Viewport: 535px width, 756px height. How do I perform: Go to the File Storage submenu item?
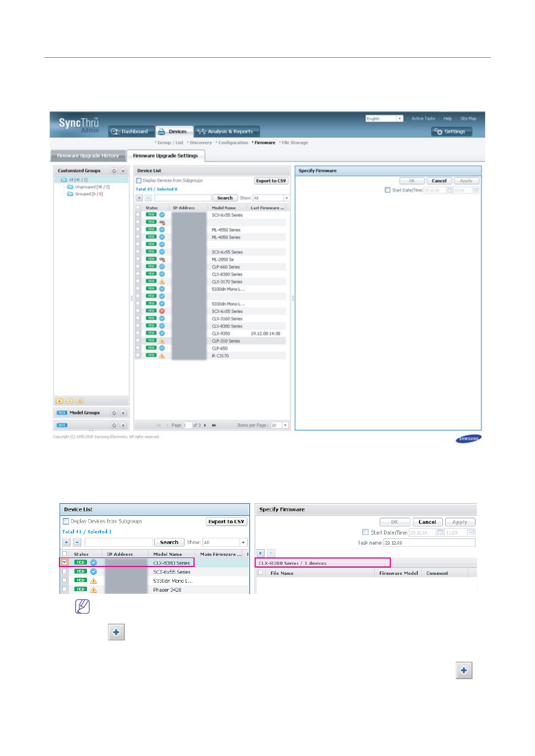tap(294, 142)
